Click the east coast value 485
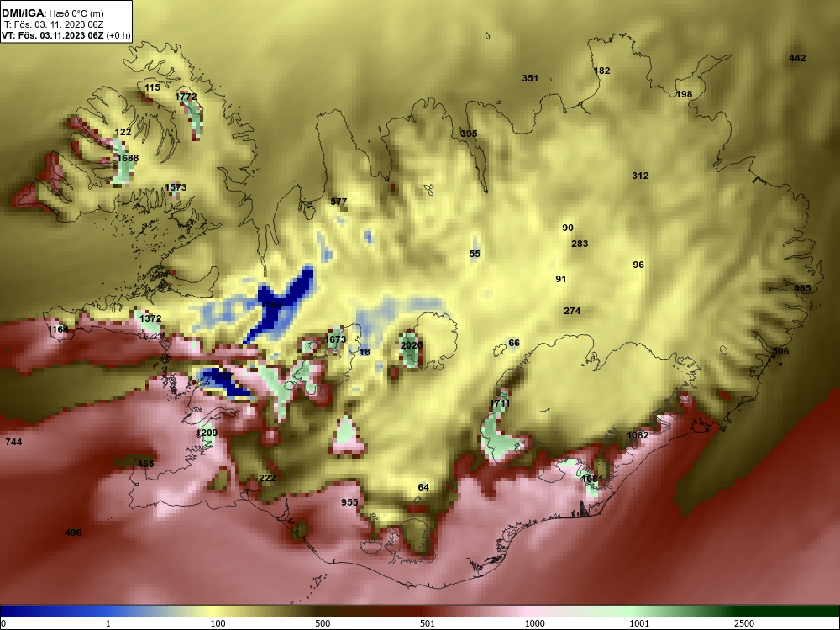This screenshot has height=630, width=840. click(802, 287)
